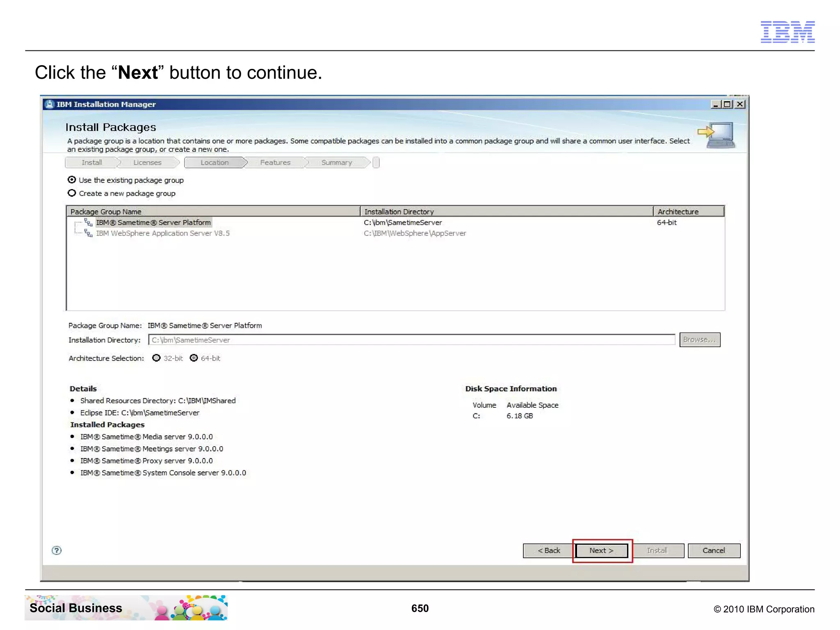
Task: Click the 64-bit architecture cell
Action: (667, 222)
